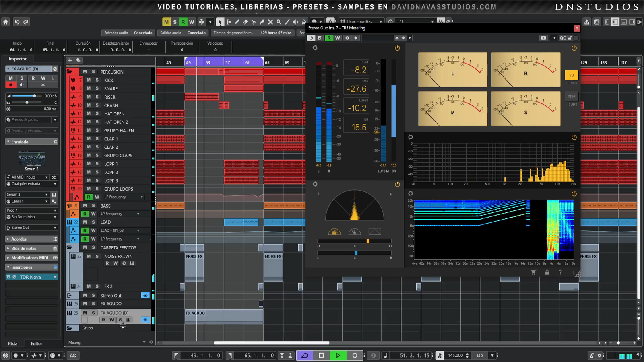Toggle the Cycle loop button
Image resolution: width=644 pixels, height=362 pixels.
(305, 355)
